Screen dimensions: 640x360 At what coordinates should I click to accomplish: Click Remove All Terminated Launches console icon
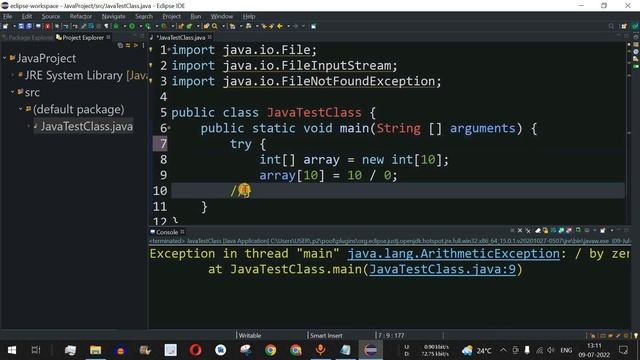pyautogui.click(x=528, y=231)
